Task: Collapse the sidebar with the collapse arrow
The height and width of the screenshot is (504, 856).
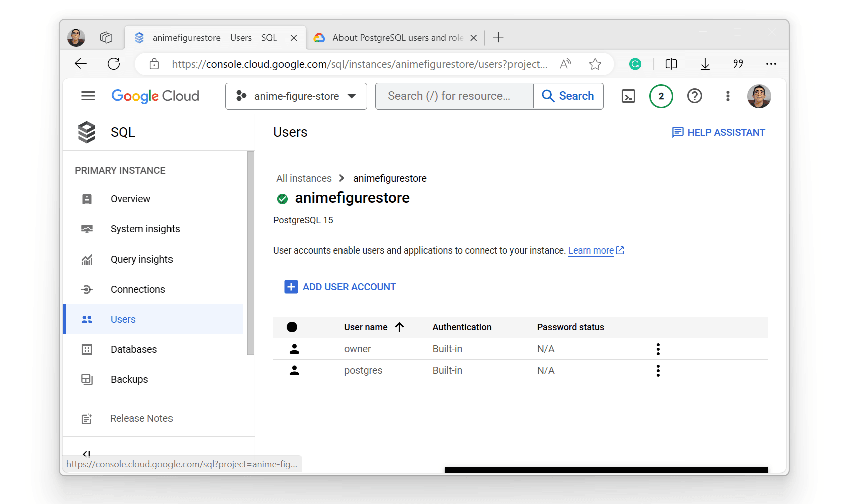Action: click(87, 454)
